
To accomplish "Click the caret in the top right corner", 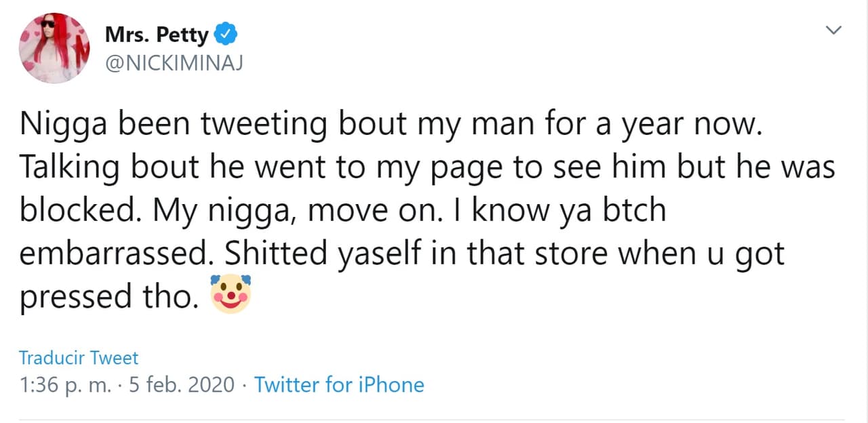I will pyautogui.click(x=833, y=30).
